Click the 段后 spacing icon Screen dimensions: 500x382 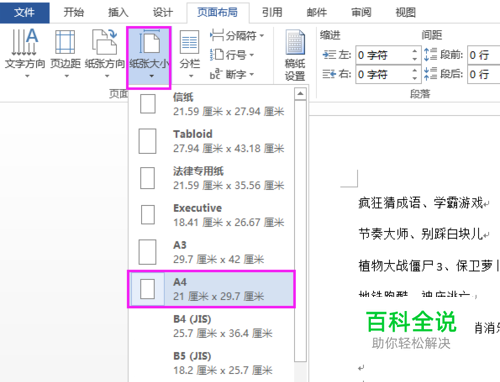430,74
